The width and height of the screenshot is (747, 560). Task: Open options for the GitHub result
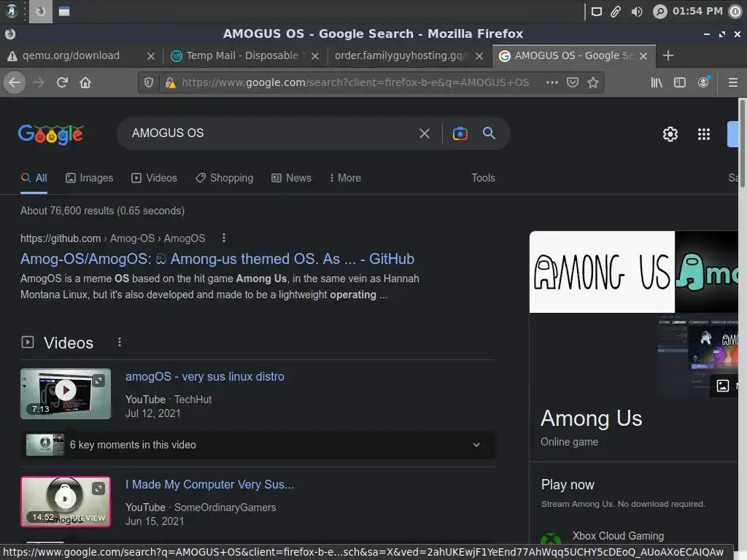[223, 238]
